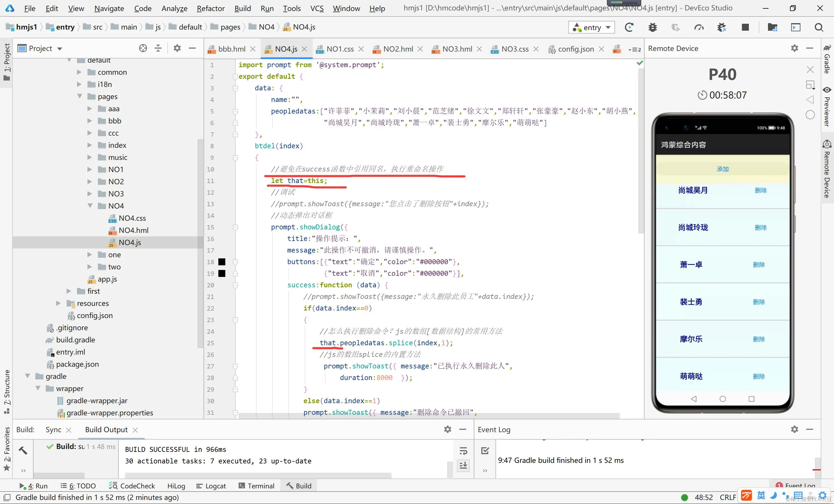Click the locate target icon in Project panel
This screenshot has width=834, height=504.
tap(143, 48)
